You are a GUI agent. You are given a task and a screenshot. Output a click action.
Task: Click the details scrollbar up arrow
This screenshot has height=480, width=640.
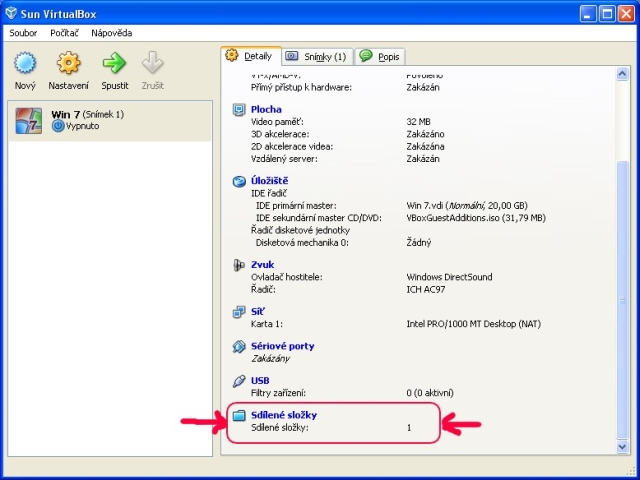click(622, 74)
